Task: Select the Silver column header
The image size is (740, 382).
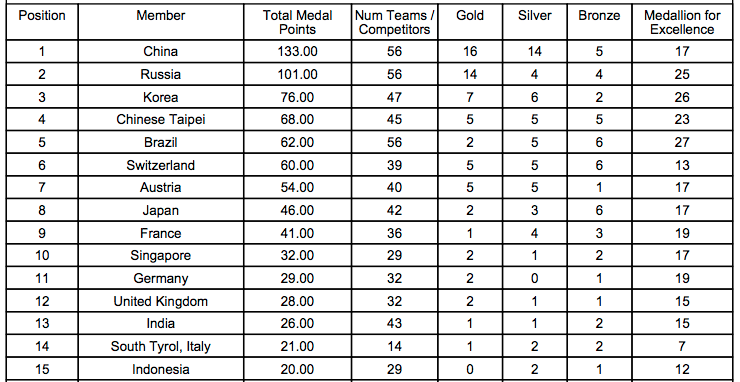Action: click(x=534, y=16)
